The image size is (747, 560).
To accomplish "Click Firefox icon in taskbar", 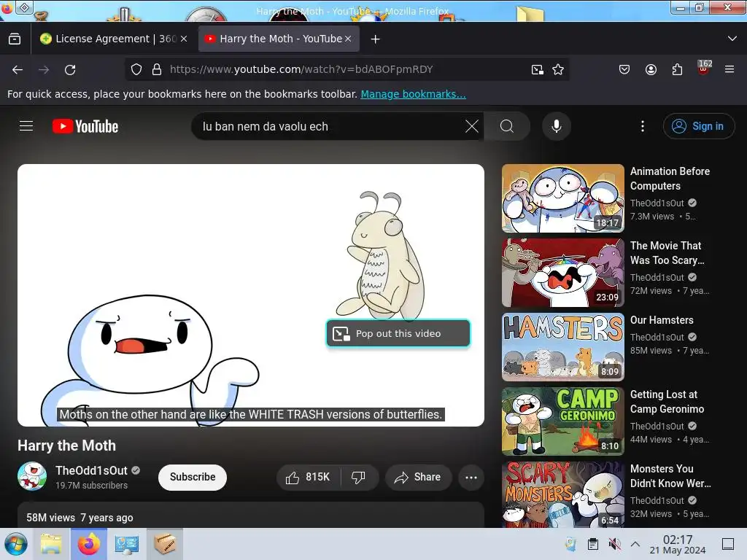I will [89, 544].
